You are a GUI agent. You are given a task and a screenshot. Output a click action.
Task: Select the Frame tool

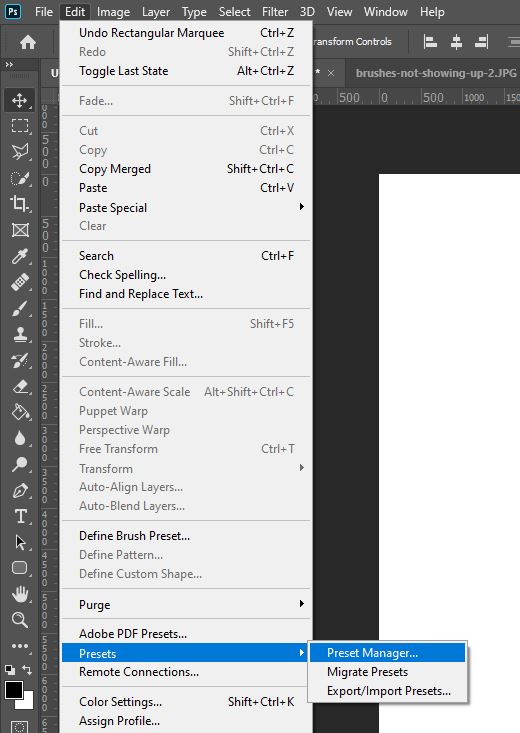(20, 230)
